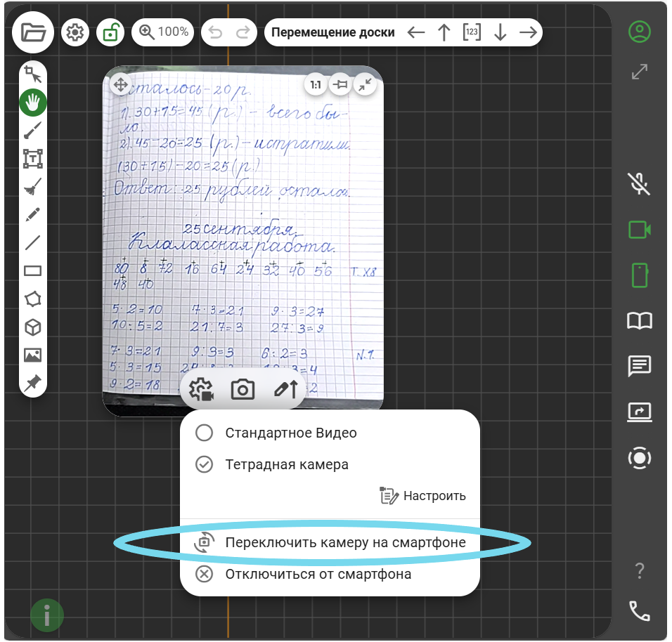Click Переключить камеру на смартфоне
Screen dimensions: 672x642
click(x=345, y=542)
